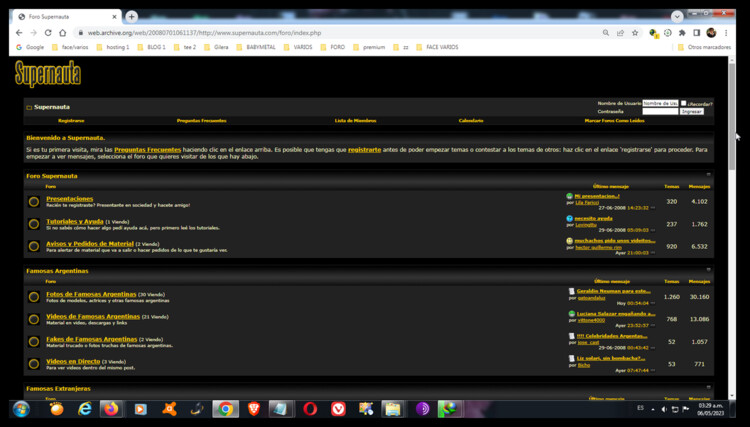Open the Google bookmark
This screenshot has width=750, height=427.
(x=30, y=47)
